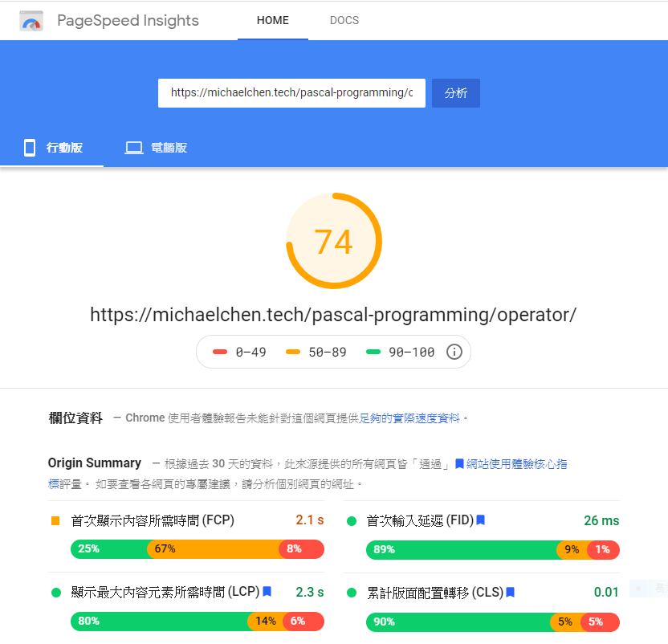Click the 欄位資料 heading

pyautogui.click(x=75, y=418)
